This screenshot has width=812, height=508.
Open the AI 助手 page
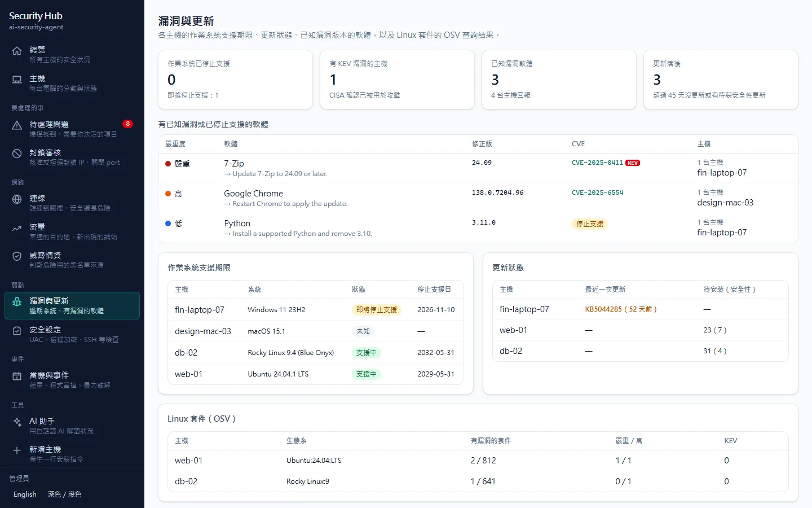(x=72, y=426)
